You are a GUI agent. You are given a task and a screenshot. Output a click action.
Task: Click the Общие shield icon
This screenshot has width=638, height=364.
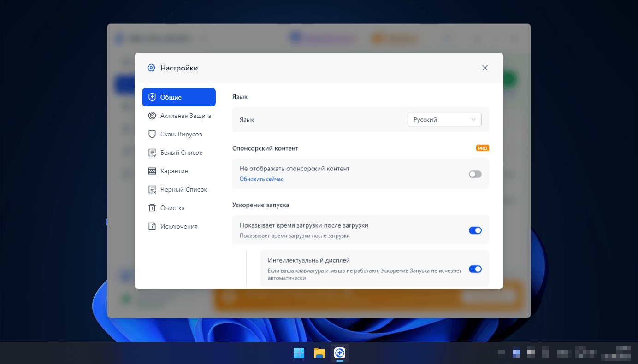coord(152,97)
